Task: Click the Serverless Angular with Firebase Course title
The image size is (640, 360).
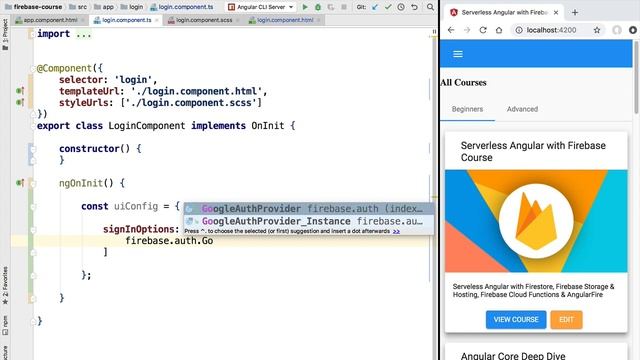Action: (x=533, y=151)
